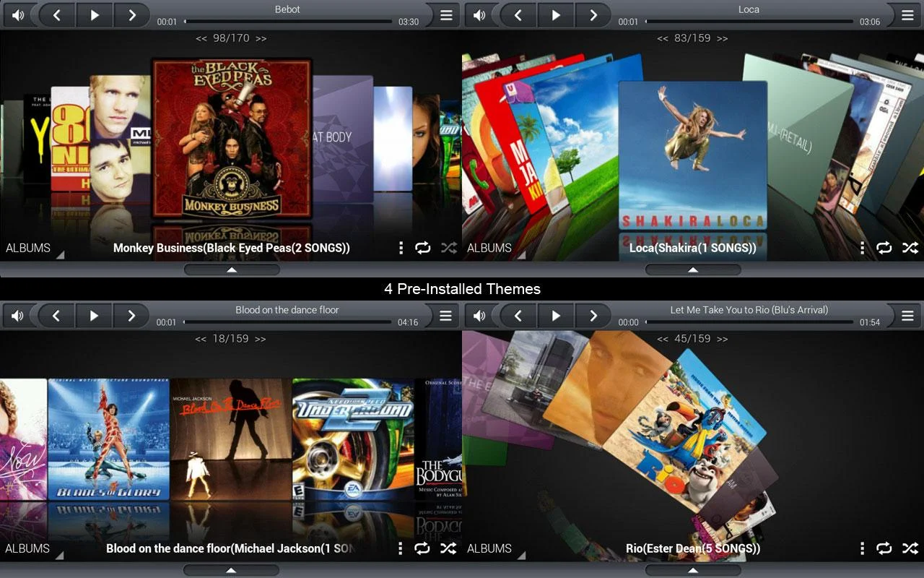Click volume icon in Let Me Take You to Rio player
Viewport: 924px width, 578px height.
pos(479,316)
